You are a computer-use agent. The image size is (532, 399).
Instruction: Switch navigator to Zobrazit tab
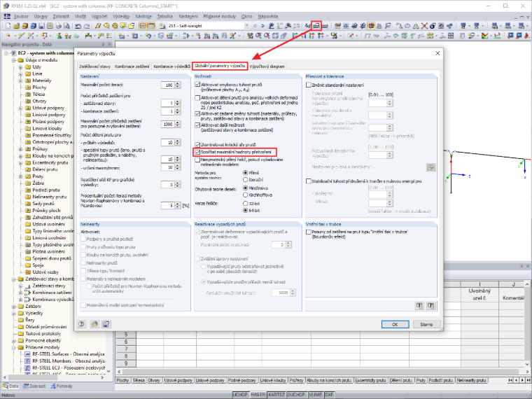(34, 386)
